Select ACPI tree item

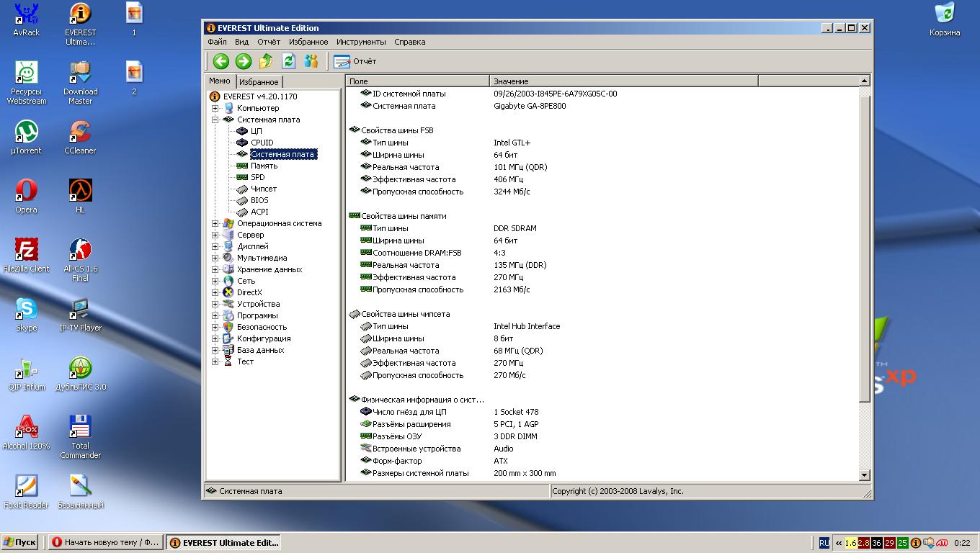259,212
